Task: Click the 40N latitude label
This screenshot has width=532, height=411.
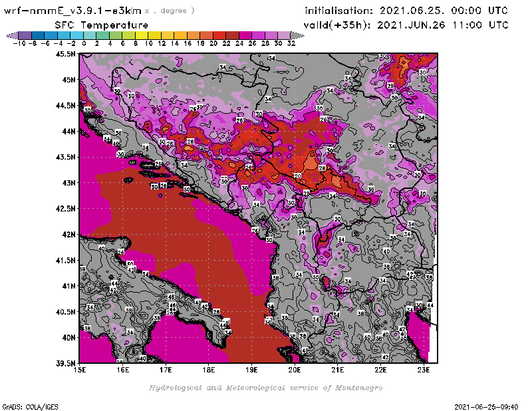Action: pyautogui.click(x=68, y=338)
